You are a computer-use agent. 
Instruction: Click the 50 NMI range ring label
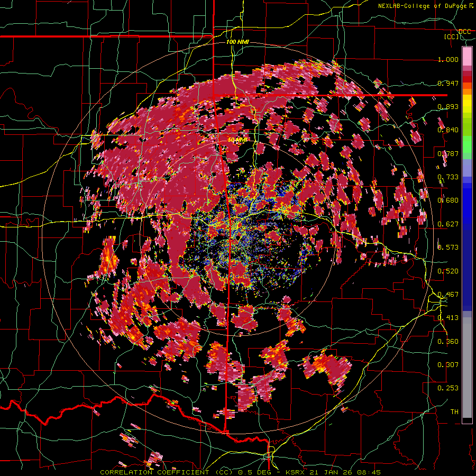click(x=237, y=140)
